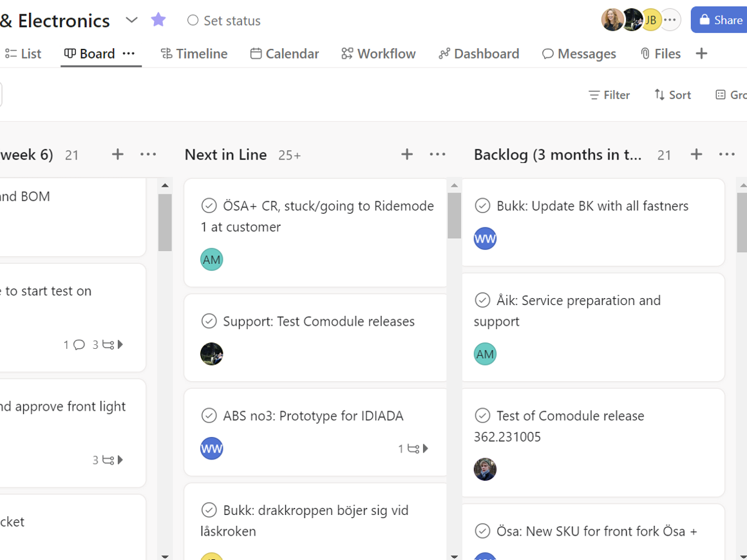Click the Share button
Image resolution: width=747 pixels, height=560 pixels.
(x=720, y=20)
